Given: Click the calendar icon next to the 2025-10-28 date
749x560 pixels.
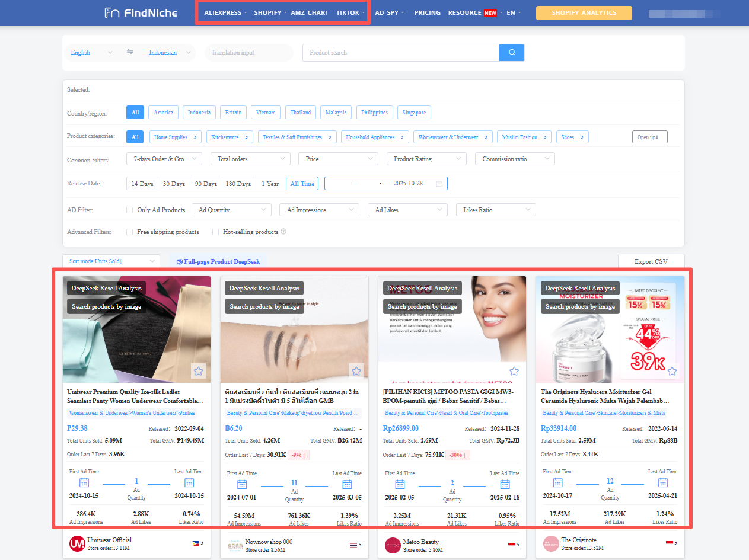Looking at the screenshot, I should [440, 183].
